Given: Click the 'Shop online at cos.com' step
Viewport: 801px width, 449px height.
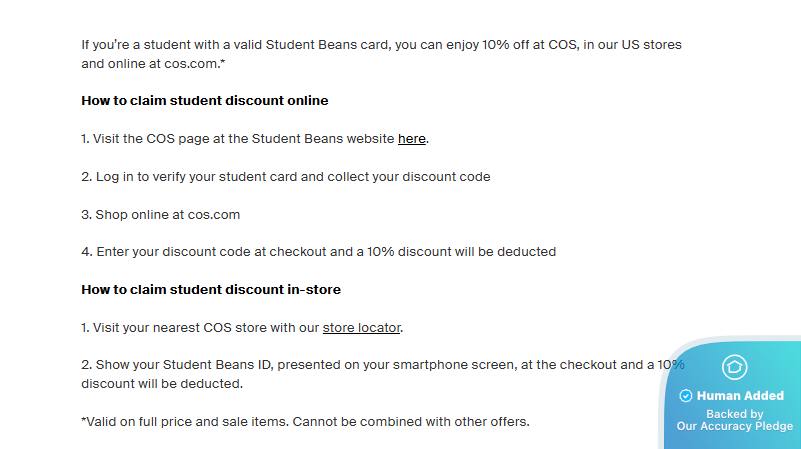Looking at the screenshot, I should pos(161,214).
